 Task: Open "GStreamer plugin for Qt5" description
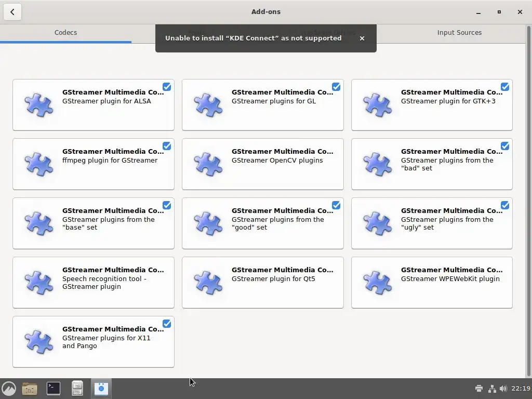pyautogui.click(x=273, y=279)
